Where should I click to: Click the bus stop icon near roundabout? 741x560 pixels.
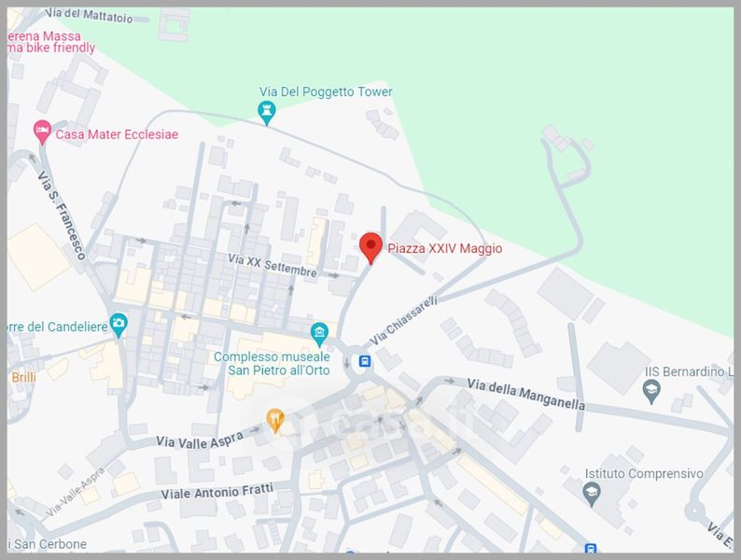click(x=364, y=361)
